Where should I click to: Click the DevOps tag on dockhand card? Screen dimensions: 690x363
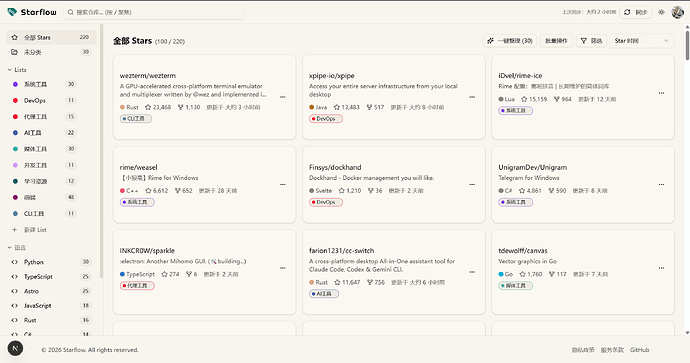(x=326, y=202)
